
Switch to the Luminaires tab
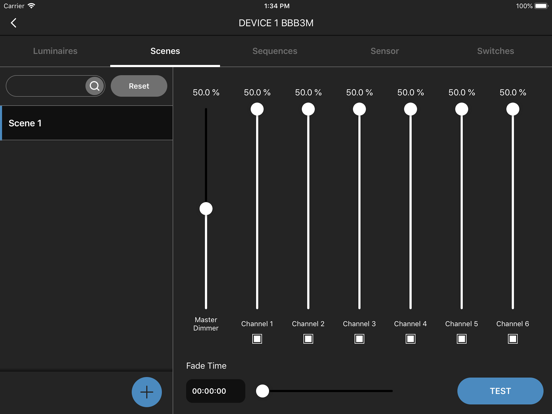(x=55, y=51)
